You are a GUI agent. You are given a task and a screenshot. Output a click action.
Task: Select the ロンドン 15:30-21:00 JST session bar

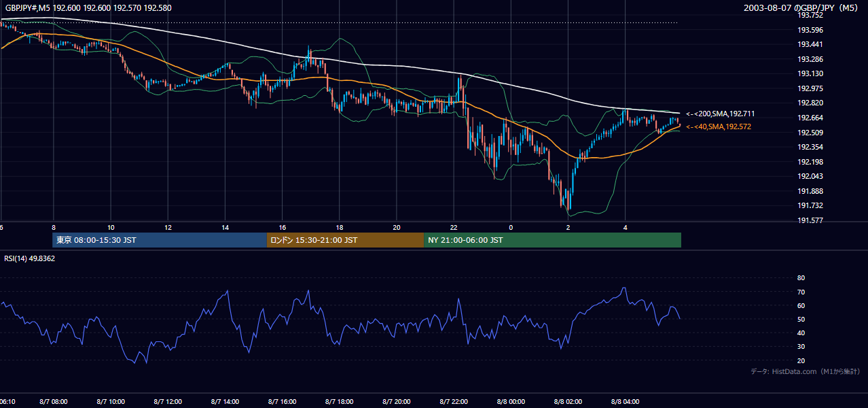click(x=345, y=240)
